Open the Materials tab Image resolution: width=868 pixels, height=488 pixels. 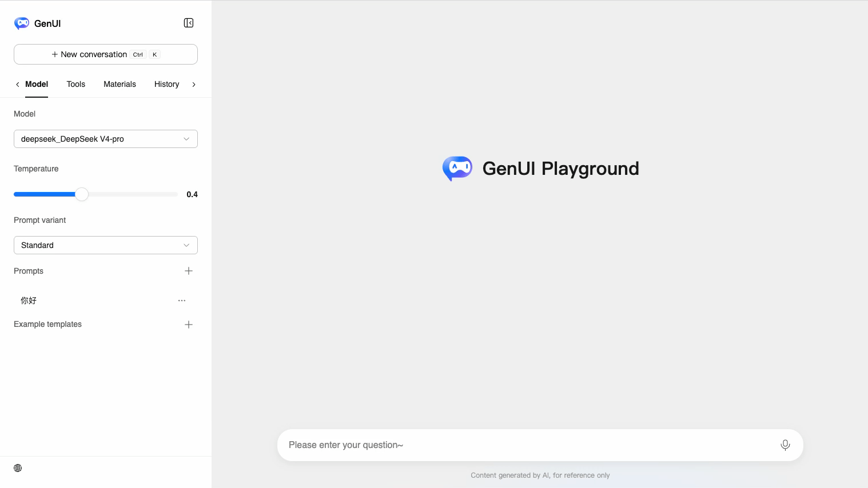coord(120,84)
